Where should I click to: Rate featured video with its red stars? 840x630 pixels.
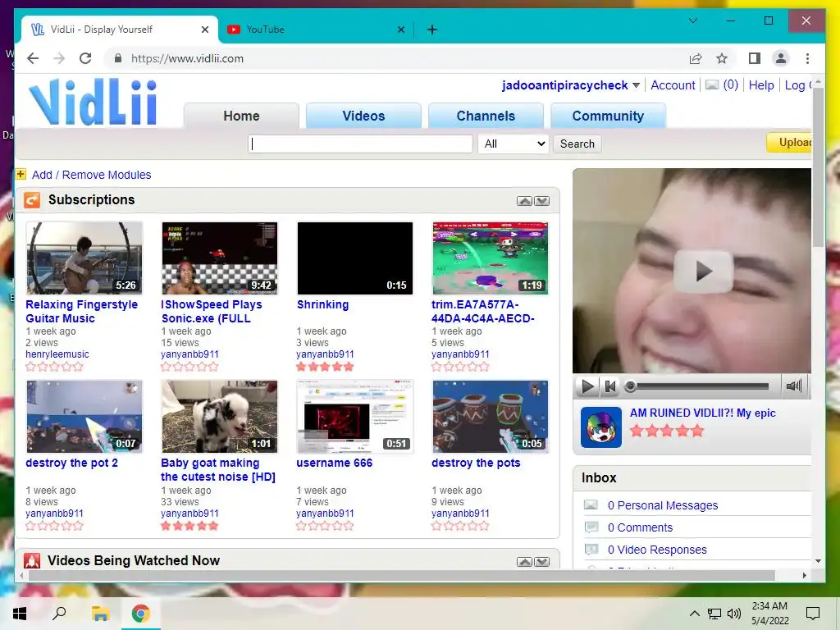tap(666, 431)
